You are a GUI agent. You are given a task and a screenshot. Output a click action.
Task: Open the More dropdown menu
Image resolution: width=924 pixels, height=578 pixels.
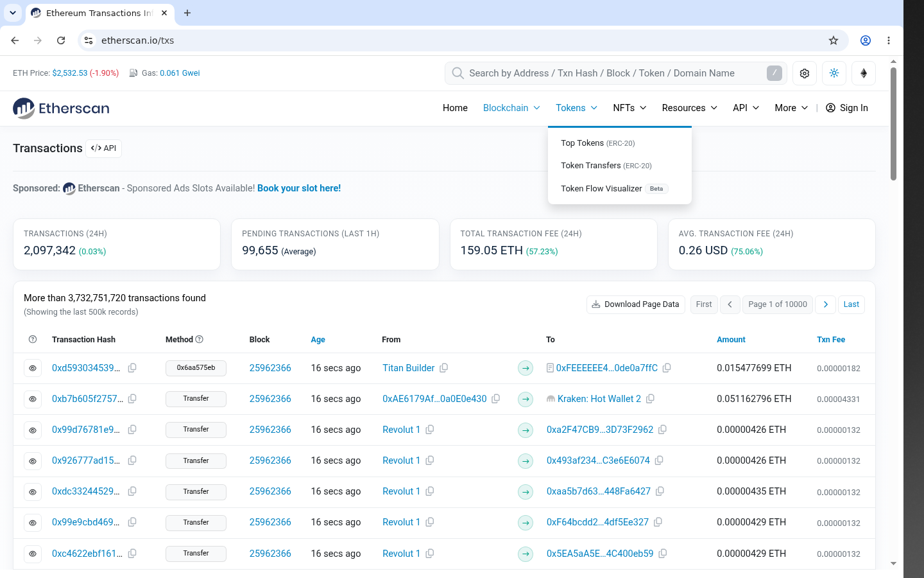[791, 108]
